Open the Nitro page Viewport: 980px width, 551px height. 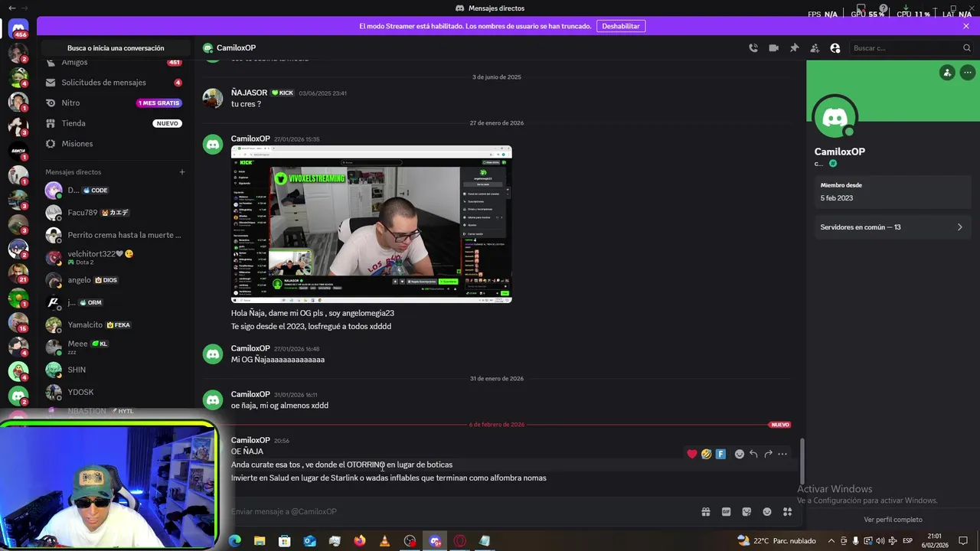[x=115, y=103]
